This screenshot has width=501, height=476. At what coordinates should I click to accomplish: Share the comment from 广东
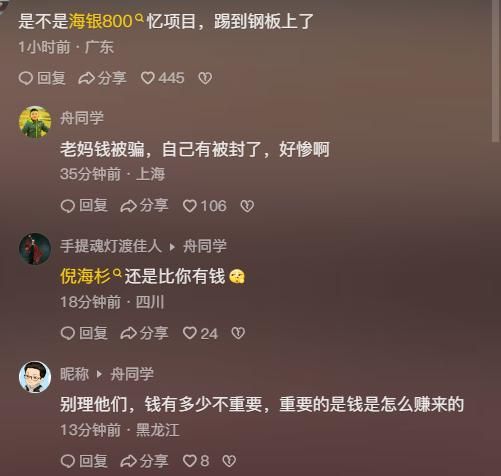[x=102, y=78]
